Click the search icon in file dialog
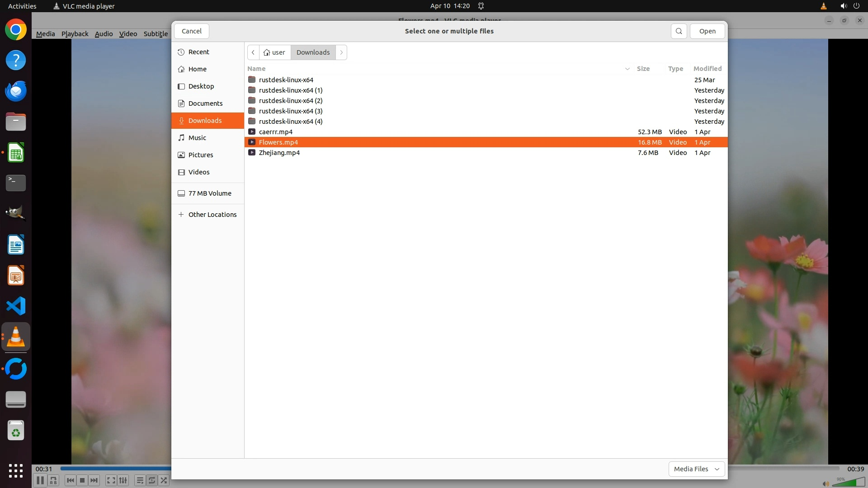Image resolution: width=868 pixels, height=488 pixels. 679,31
